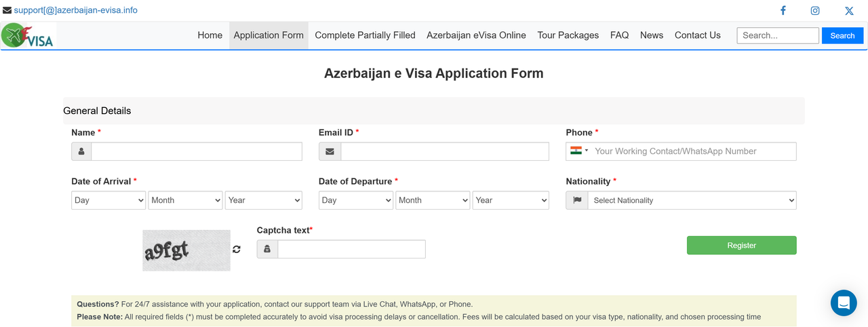The width and height of the screenshot is (868, 327).
Task: Open the Date of Departure Month dropdown
Action: [x=433, y=200]
